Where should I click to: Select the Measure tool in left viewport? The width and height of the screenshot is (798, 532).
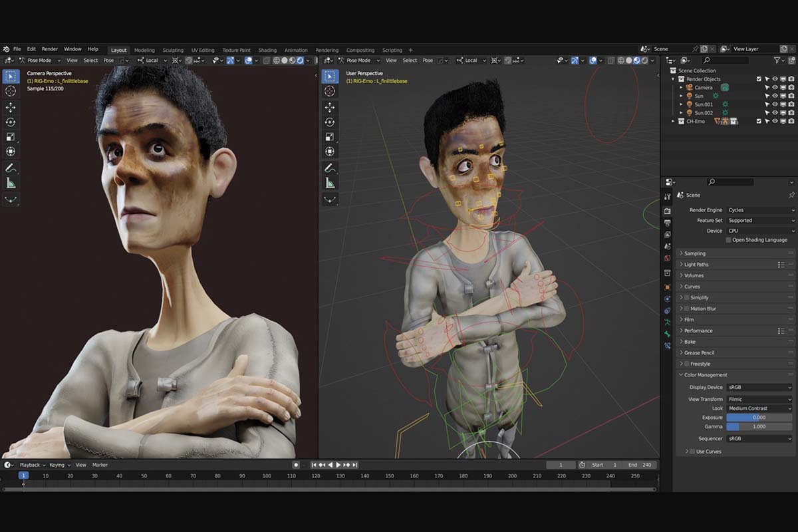point(11,183)
